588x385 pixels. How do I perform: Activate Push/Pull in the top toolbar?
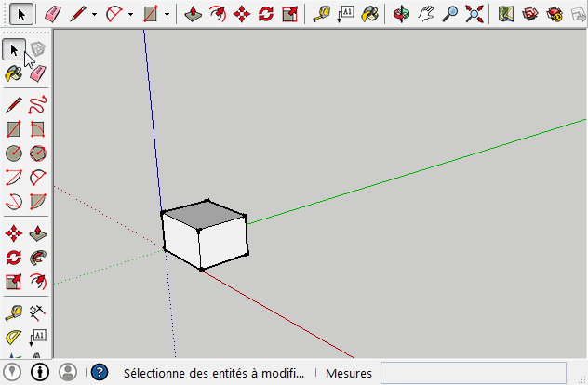click(x=194, y=14)
